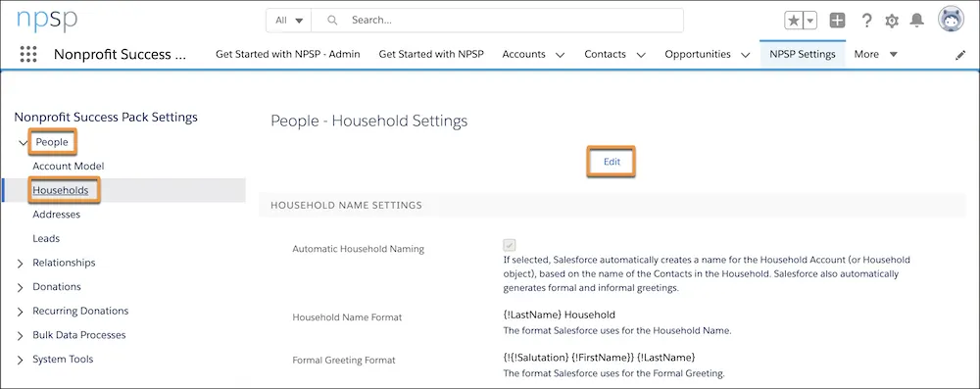Image resolution: width=980 pixels, height=389 pixels.
Task: Select Donations in settings tree
Action: click(57, 286)
